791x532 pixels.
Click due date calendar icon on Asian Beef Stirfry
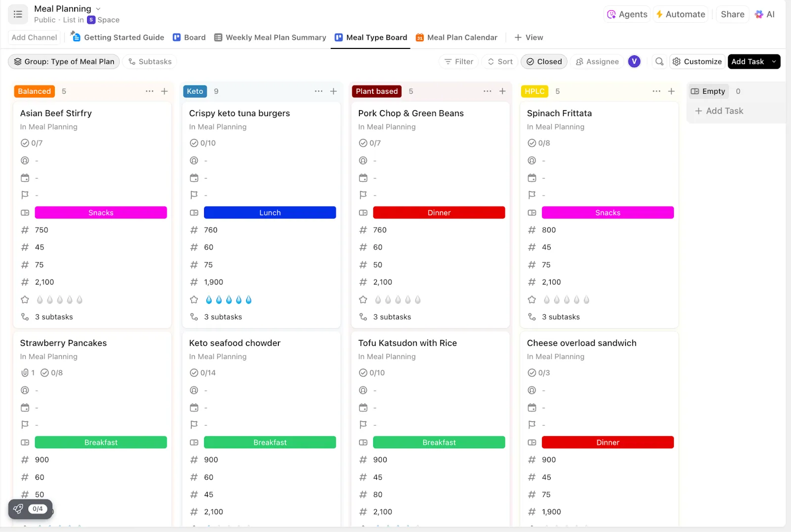click(25, 178)
